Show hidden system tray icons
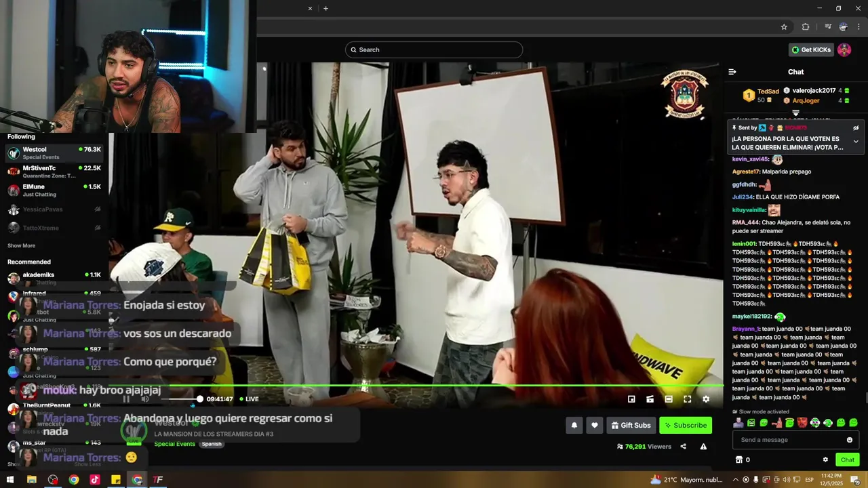The image size is (868, 488). coord(735,480)
